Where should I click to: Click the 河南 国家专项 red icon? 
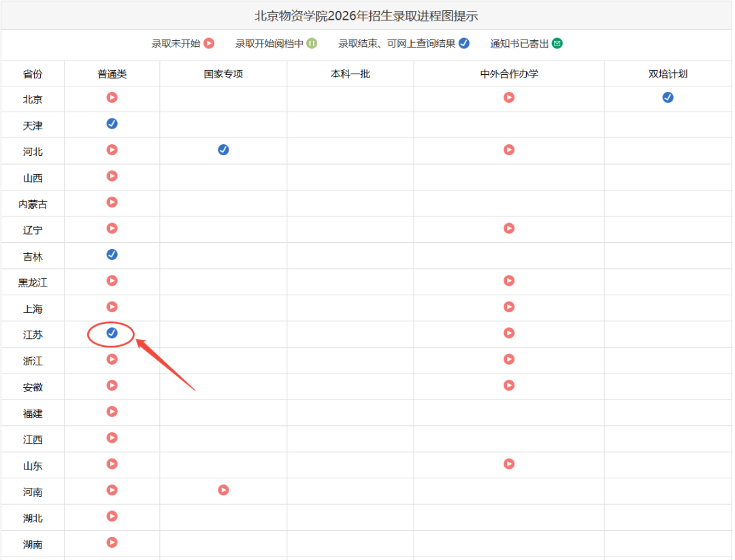click(224, 490)
